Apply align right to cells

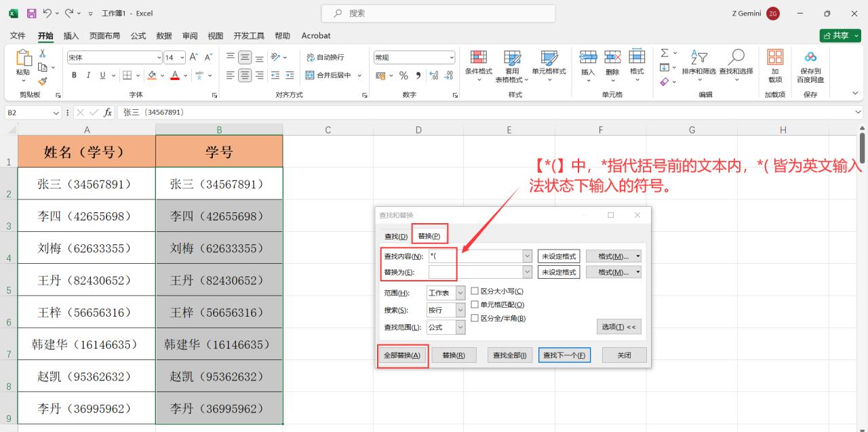pyautogui.click(x=259, y=75)
